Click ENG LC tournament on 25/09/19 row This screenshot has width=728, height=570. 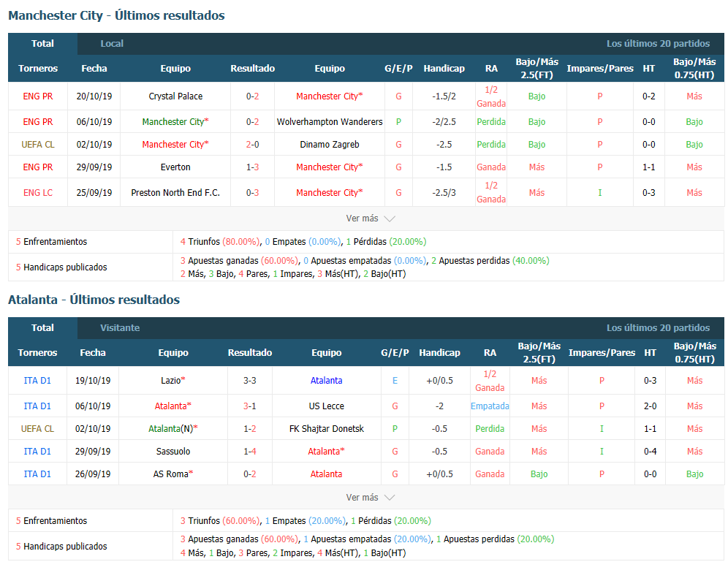38,193
